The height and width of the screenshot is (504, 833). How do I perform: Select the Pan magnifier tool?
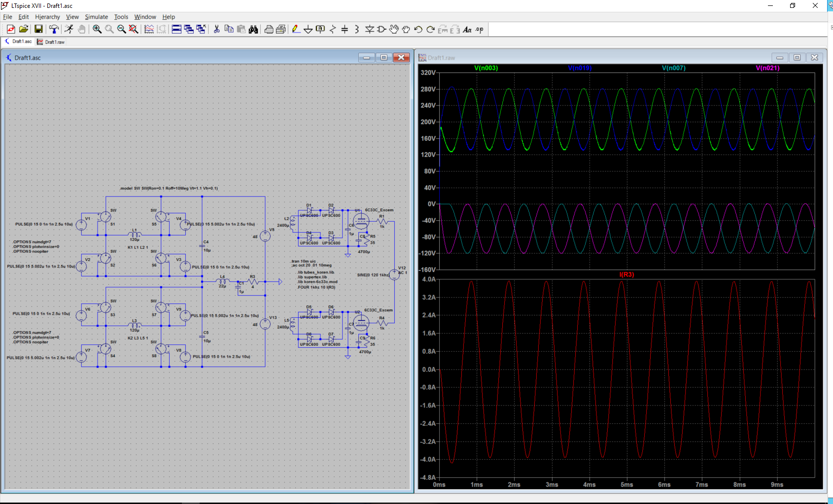109,30
